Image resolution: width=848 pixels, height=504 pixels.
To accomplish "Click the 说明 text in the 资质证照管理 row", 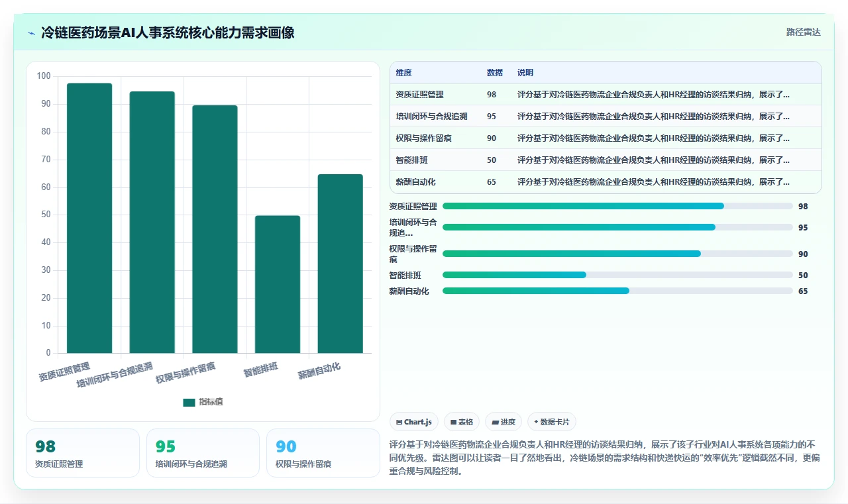I will (x=653, y=95).
